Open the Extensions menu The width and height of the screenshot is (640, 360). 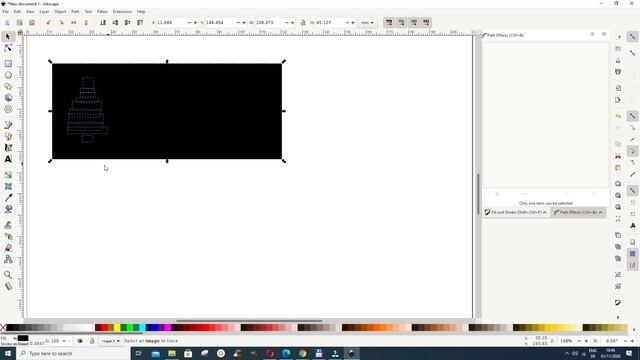tap(122, 11)
